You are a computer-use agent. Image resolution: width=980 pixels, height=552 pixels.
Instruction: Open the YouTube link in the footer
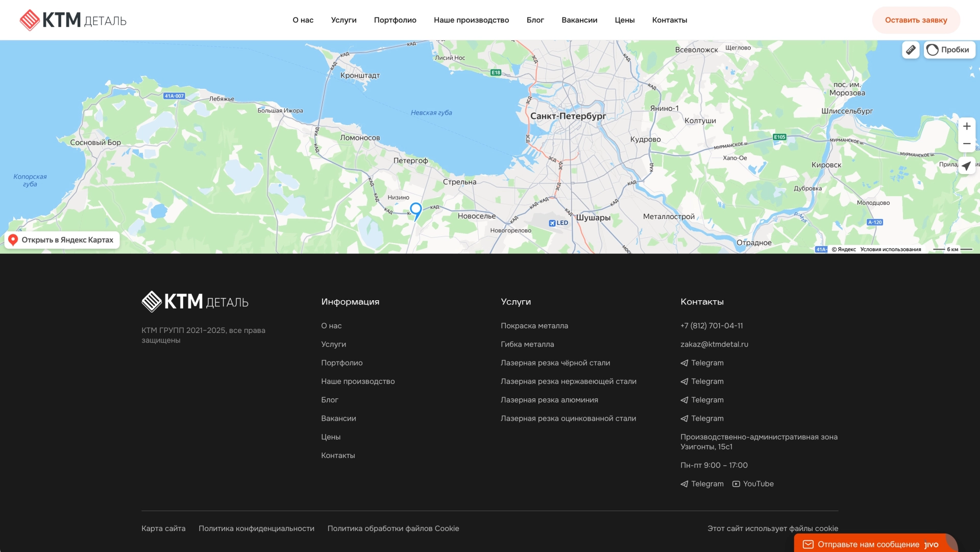point(753,484)
